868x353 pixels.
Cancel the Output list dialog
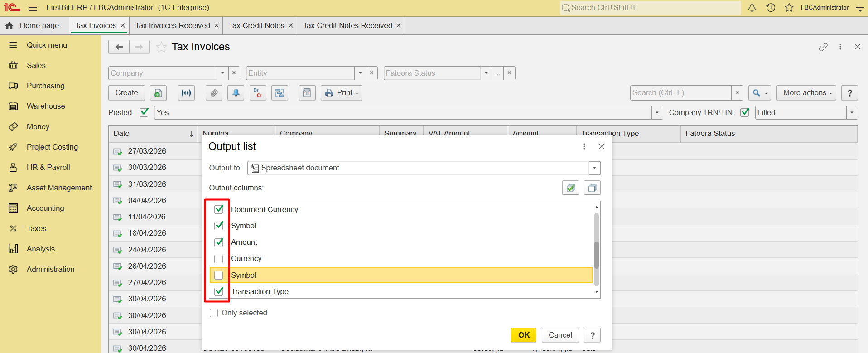(x=560, y=335)
